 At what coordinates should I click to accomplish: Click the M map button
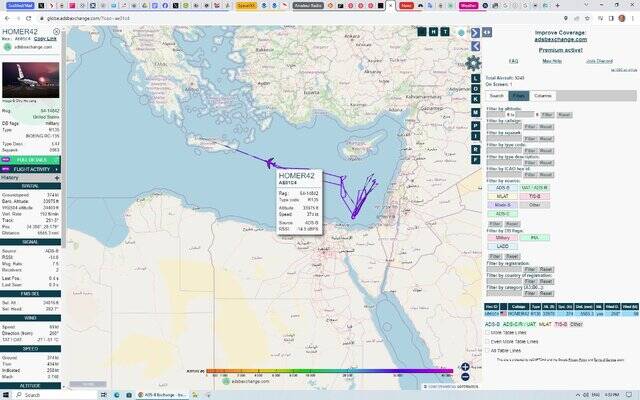(x=476, y=112)
